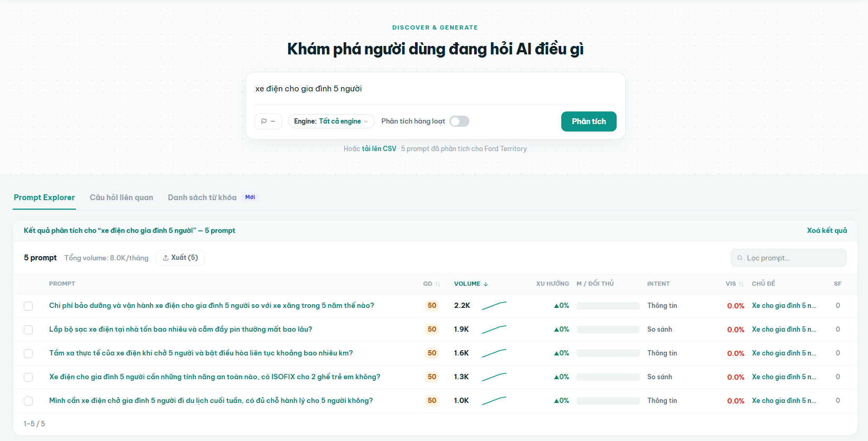Click the VIS column sort arrows
The image size is (868, 441).
tap(741, 284)
